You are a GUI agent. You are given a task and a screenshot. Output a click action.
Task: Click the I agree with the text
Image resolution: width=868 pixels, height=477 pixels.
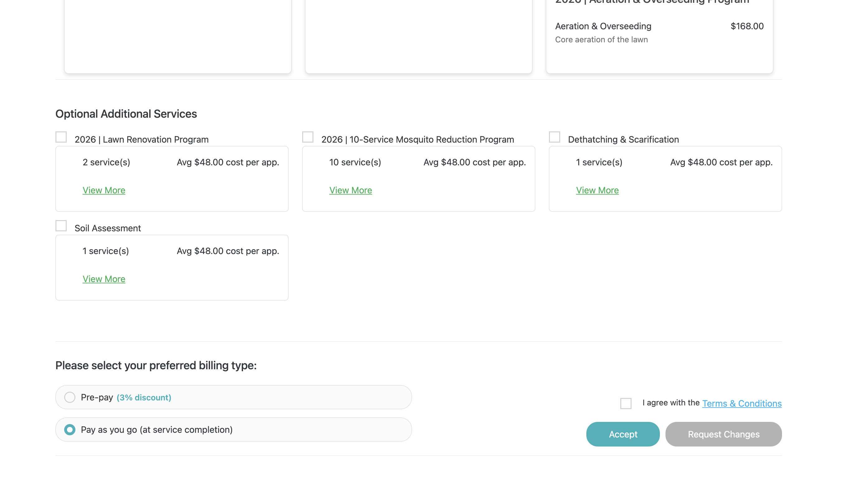coord(671,403)
